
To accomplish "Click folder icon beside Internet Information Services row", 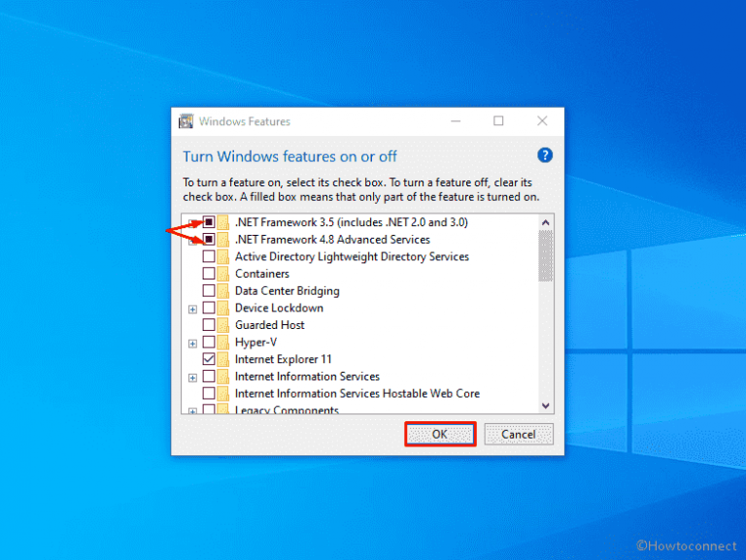I will point(223,376).
